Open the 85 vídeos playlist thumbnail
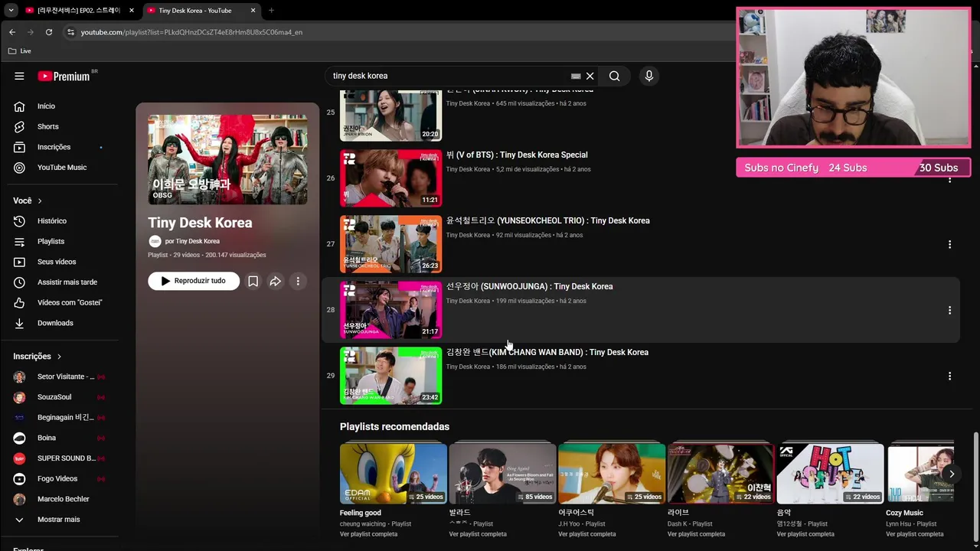This screenshot has height=551, width=980. coord(502,474)
